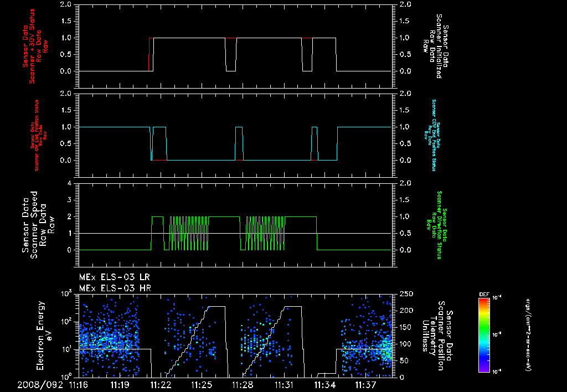Click the 10^-6 label on the color bar scale

tap(497, 371)
